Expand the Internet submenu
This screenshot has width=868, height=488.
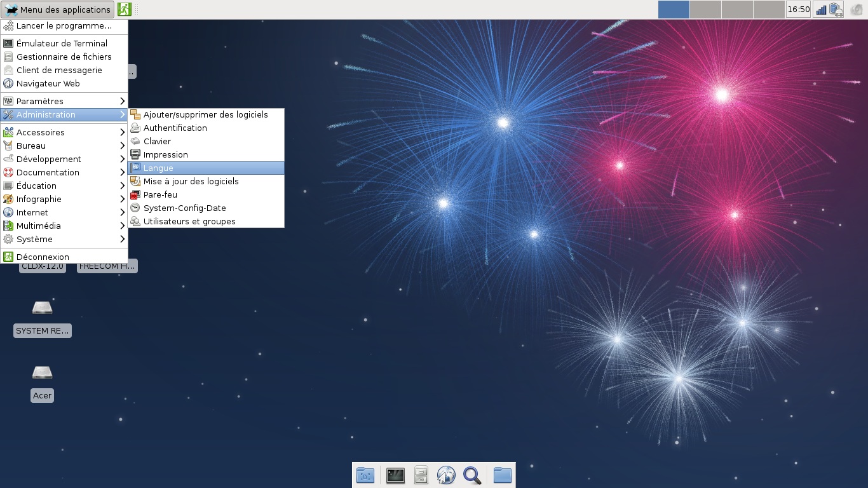pos(64,212)
